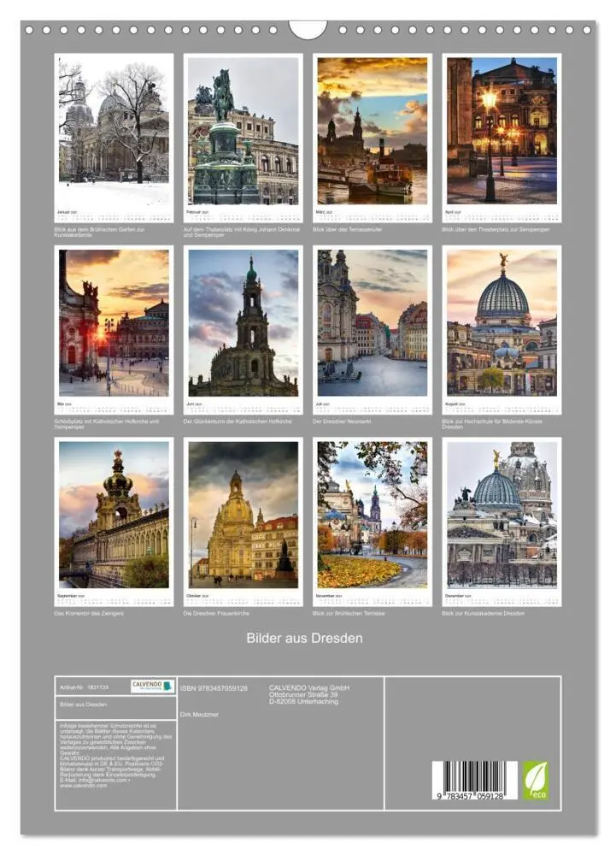Screen dimensions: 616x855
Task: Click caption about Brühlschen Garten zur Kunstakademie
Action: pyautogui.click(x=99, y=233)
